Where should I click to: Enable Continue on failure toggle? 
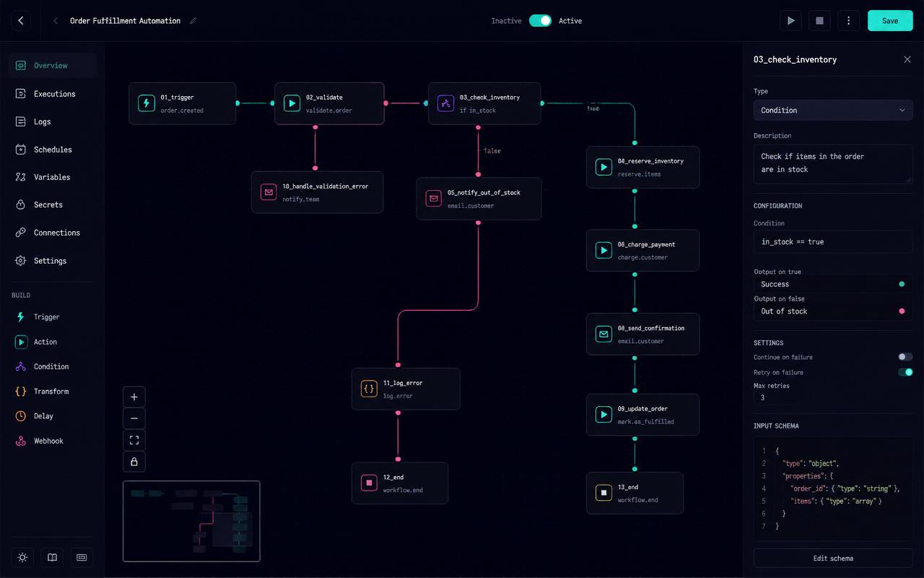tap(905, 357)
